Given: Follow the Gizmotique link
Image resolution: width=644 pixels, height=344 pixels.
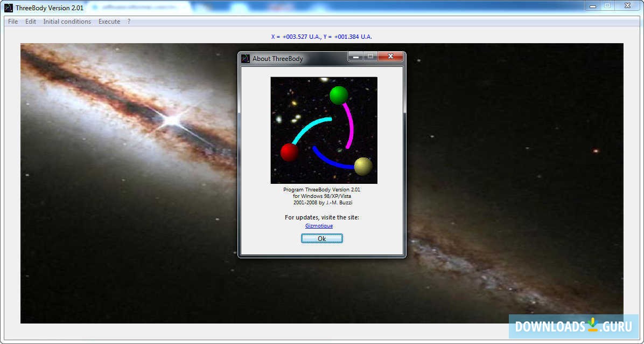Looking at the screenshot, I should pyautogui.click(x=319, y=225).
